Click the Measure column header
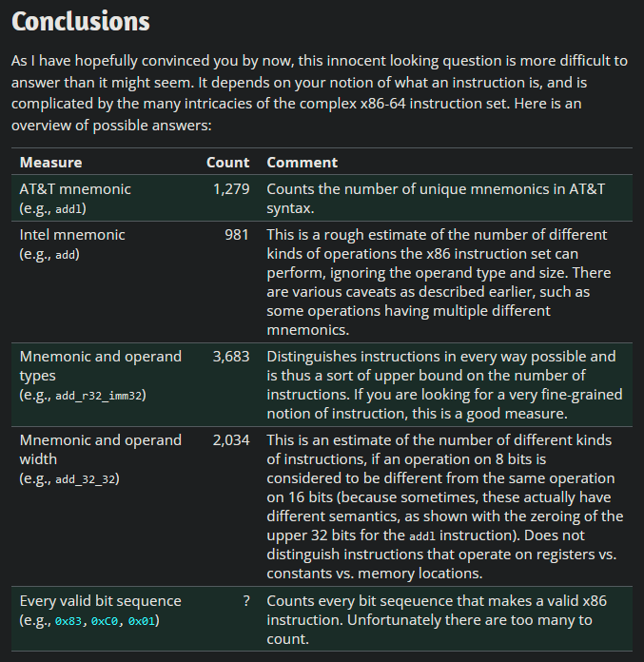The image size is (644, 662). [x=50, y=163]
